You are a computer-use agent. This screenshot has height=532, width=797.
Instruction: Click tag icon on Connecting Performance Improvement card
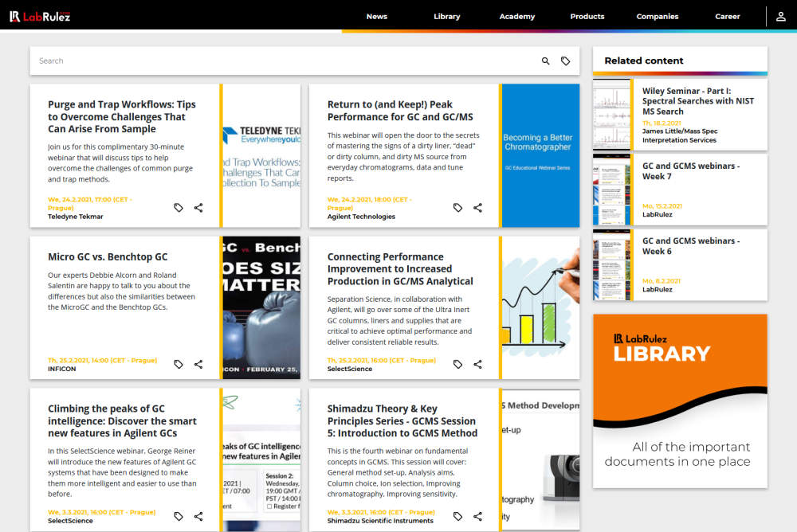click(458, 364)
